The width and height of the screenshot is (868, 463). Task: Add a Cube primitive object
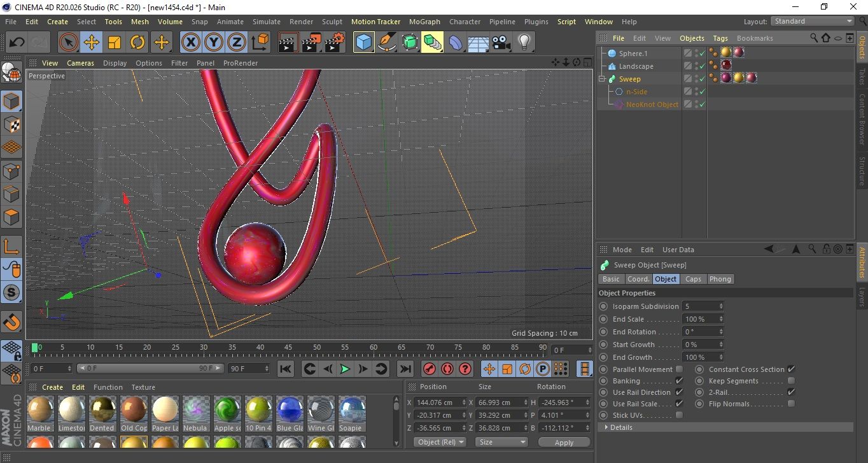(x=363, y=43)
